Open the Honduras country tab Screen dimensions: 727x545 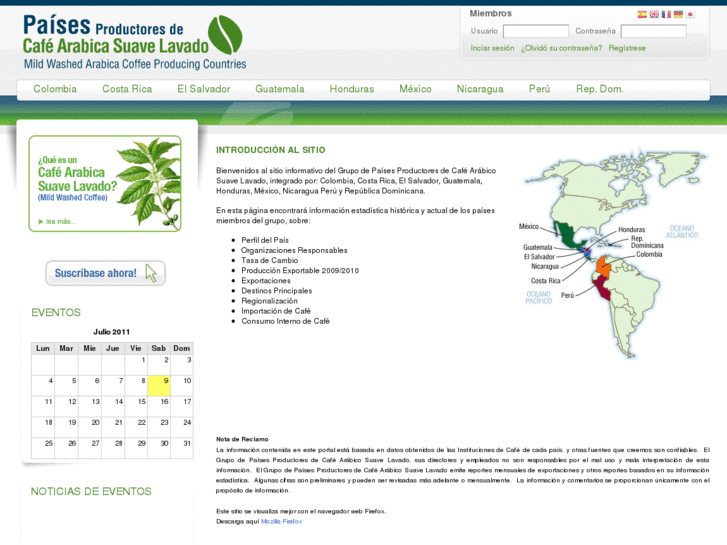[352, 89]
